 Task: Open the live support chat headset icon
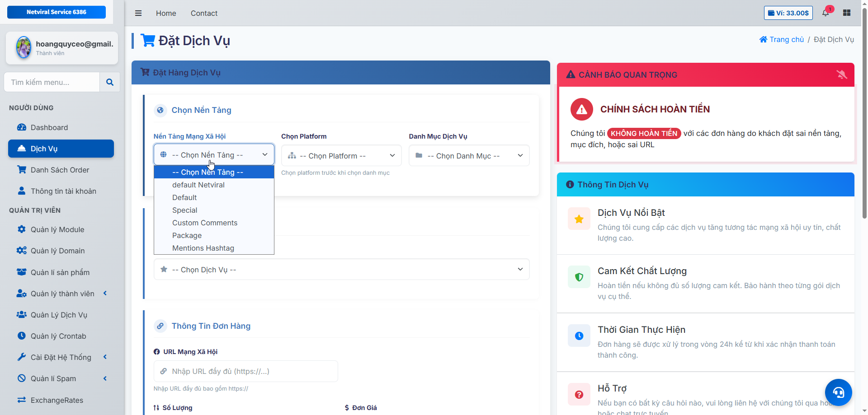click(x=838, y=392)
